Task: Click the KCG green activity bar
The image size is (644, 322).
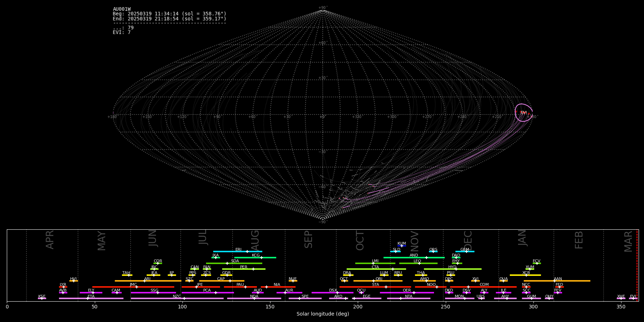Action: (255, 258)
